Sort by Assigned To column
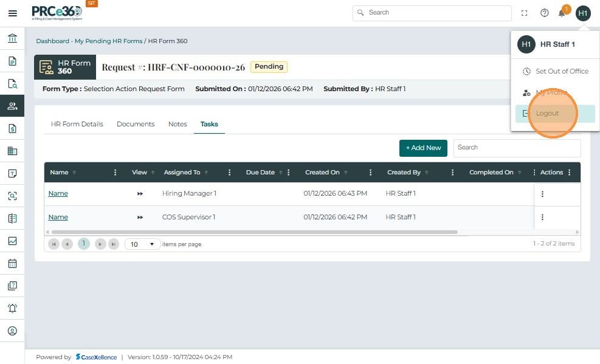 [182, 173]
